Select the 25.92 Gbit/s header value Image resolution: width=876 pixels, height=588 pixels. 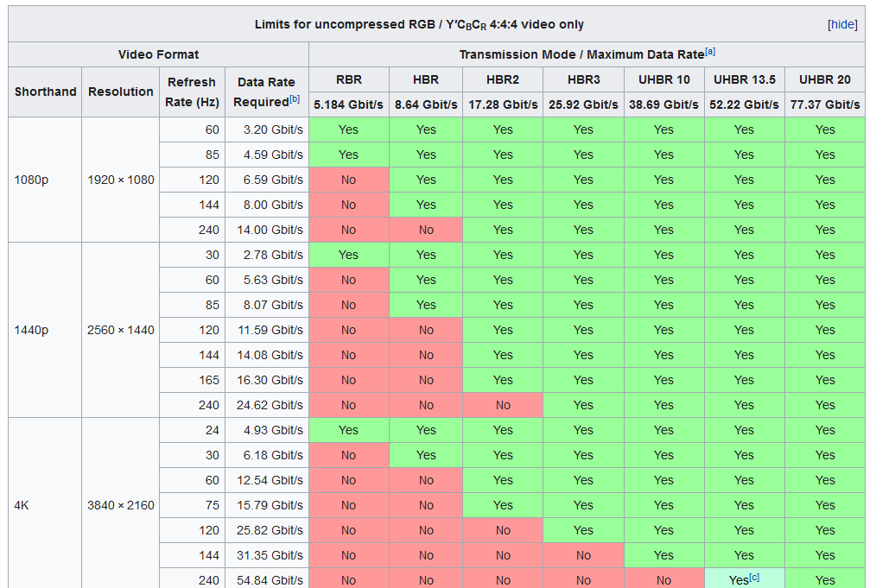click(583, 104)
